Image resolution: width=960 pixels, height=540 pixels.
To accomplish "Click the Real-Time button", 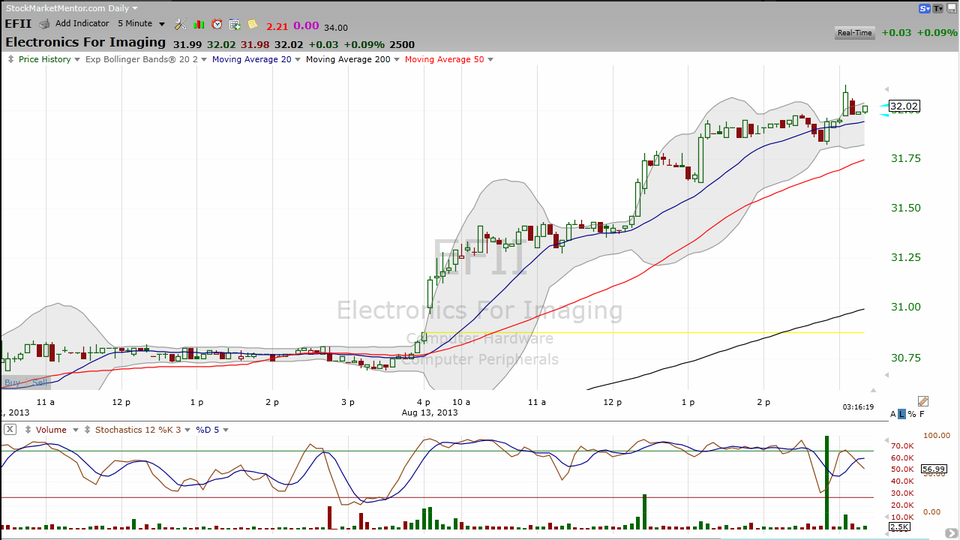I will (855, 33).
